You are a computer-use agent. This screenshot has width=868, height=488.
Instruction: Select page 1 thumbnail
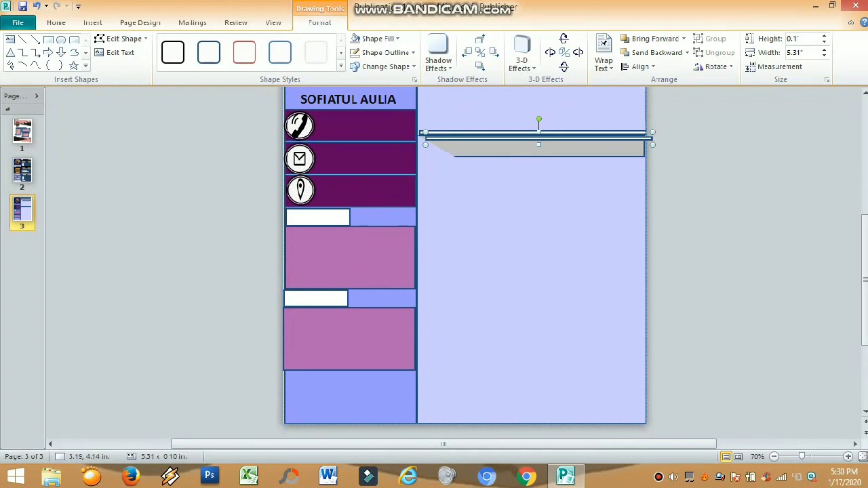pos(22,131)
